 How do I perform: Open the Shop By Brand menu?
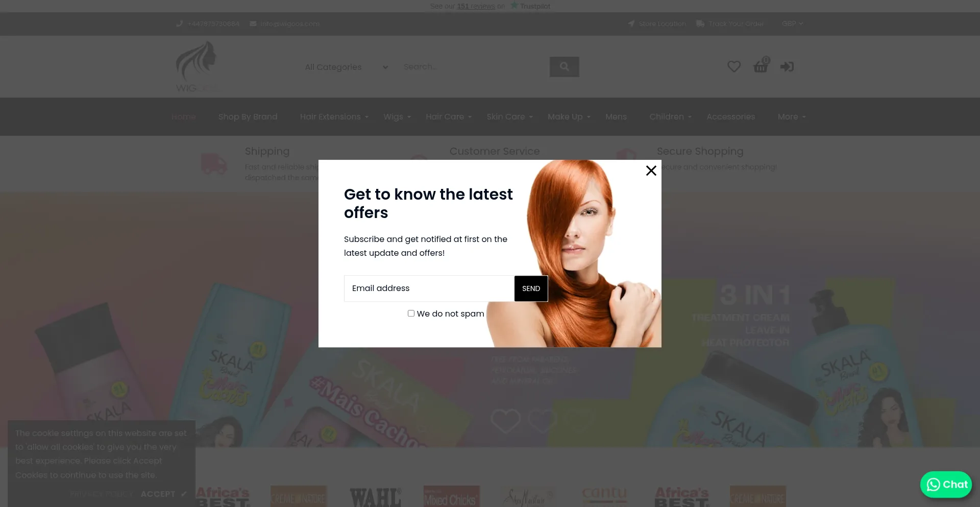click(248, 117)
